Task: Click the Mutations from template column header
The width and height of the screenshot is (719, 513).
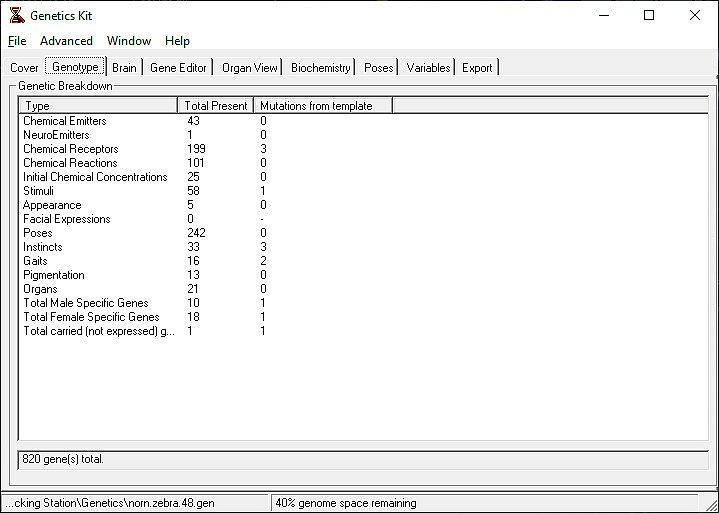Action: coord(323,105)
